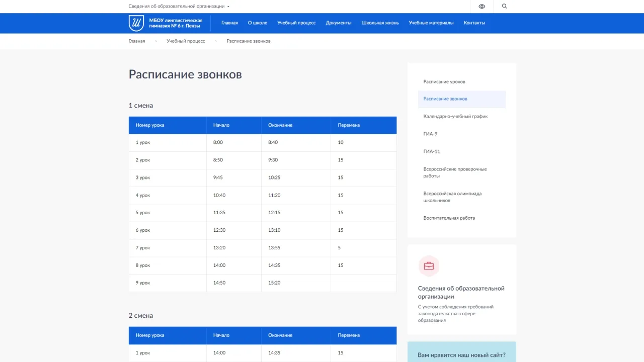Click 'Главная' in the breadcrumb trail
This screenshot has height=362, width=644.
pyautogui.click(x=137, y=41)
